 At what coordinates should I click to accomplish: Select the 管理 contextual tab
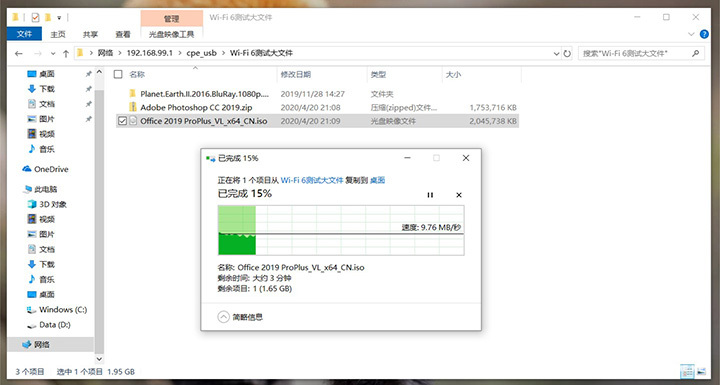point(171,18)
